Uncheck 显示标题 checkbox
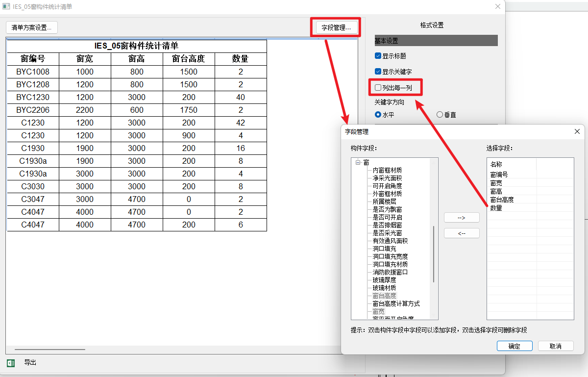This screenshot has width=588, height=377. point(378,56)
